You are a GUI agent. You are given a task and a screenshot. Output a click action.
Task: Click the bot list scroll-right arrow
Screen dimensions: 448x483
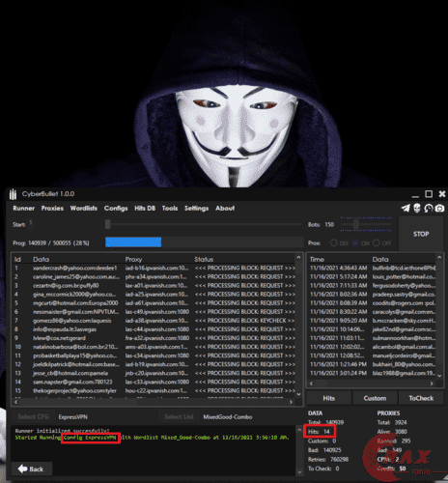point(291,402)
